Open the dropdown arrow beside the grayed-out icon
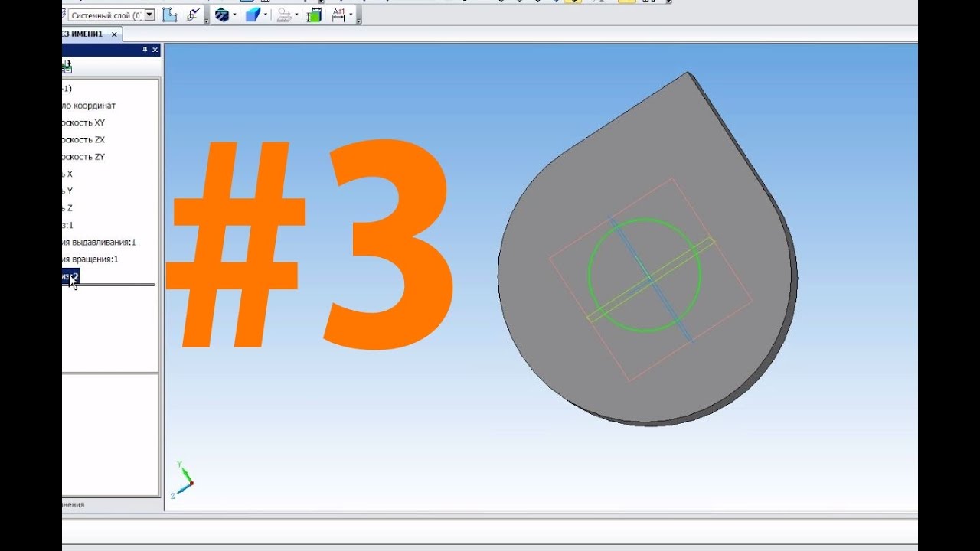The height and width of the screenshot is (551, 980). pos(297,15)
